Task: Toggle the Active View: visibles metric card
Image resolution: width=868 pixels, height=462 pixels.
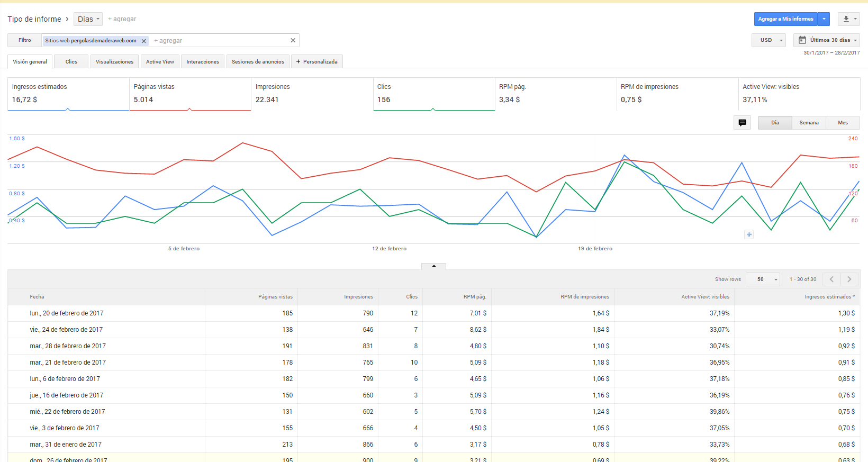Action: pos(799,94)
